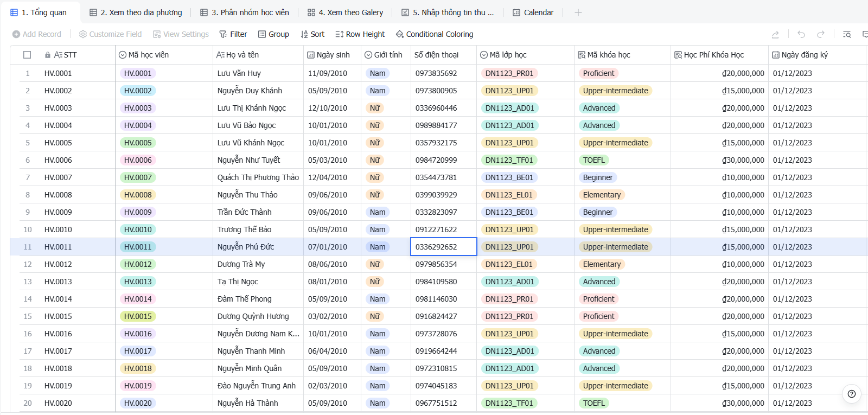Image resolution: width=868 pixels, height=415 pixels.
Task: Open Customize Field settings
Action: (x=110, y=34)
